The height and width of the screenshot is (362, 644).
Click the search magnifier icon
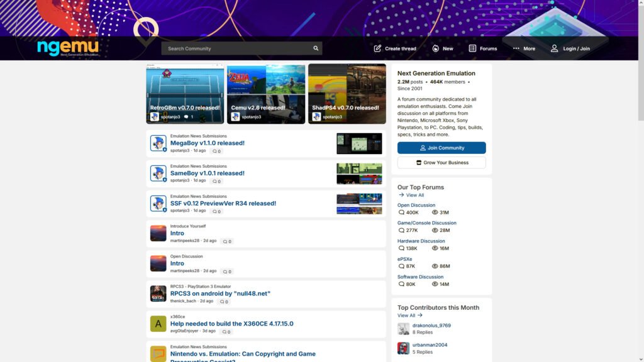(x=316, y=48)
